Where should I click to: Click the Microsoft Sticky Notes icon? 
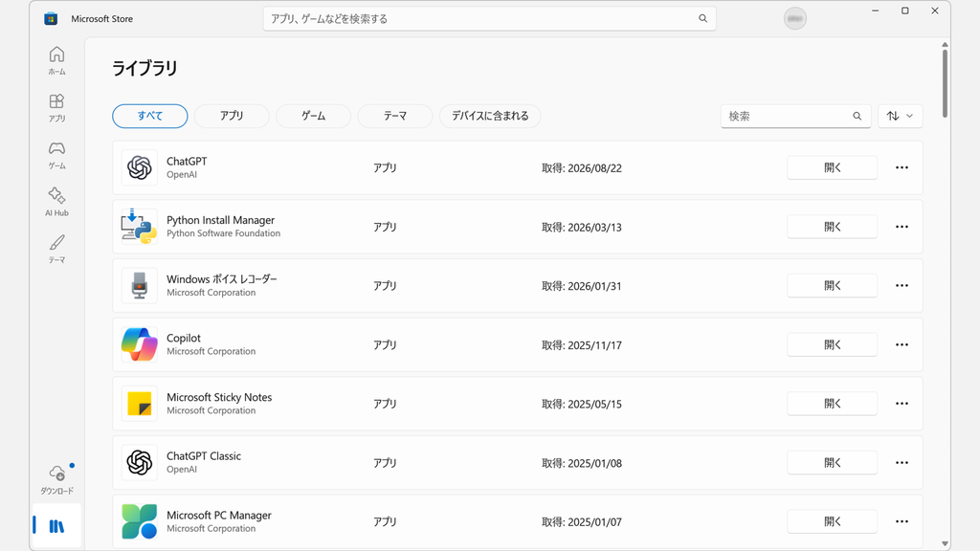[x=140, y=404]
